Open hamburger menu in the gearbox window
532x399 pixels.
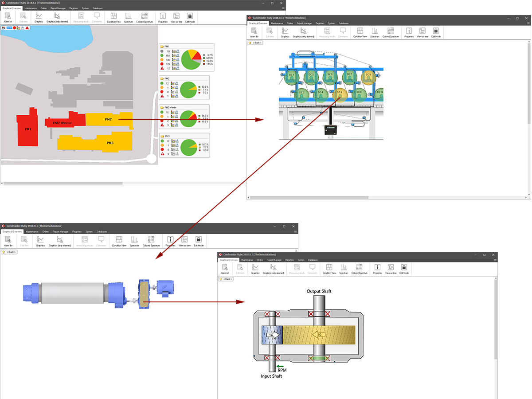(495, 260)
